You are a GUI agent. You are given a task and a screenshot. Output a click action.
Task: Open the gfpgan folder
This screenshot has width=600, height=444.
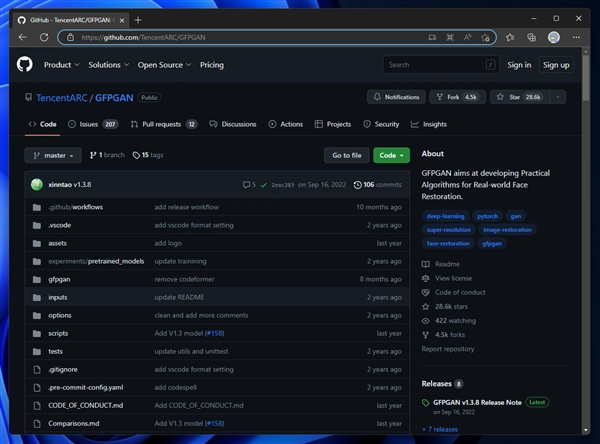[x=59, y=279]
